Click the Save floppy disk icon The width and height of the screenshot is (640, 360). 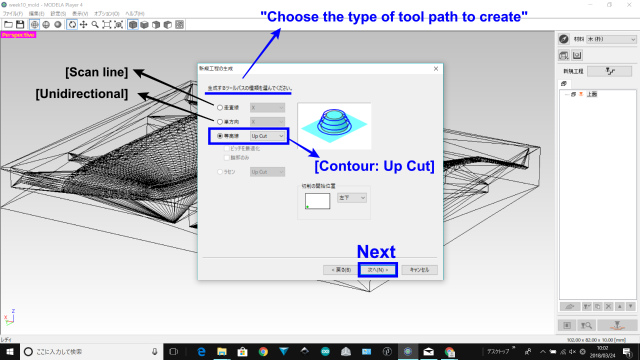pos(20,25)
